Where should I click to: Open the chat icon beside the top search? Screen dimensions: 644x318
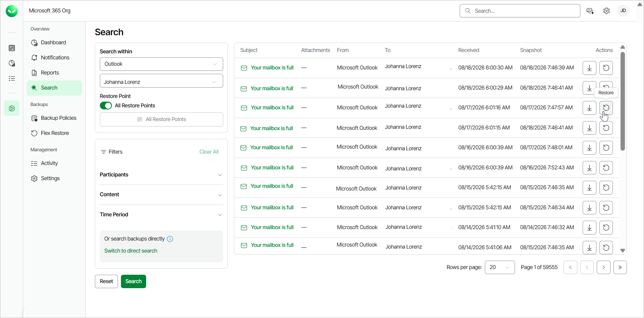coord(590,11)
